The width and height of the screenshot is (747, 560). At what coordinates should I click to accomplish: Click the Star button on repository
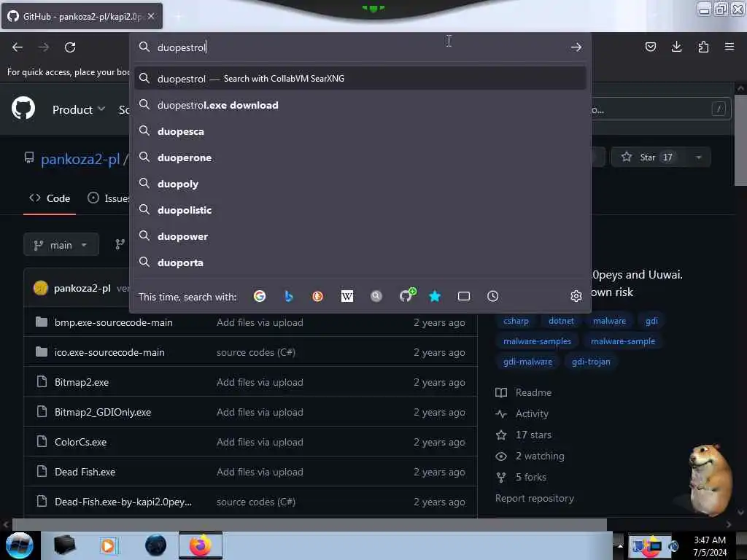coord(648,157)
